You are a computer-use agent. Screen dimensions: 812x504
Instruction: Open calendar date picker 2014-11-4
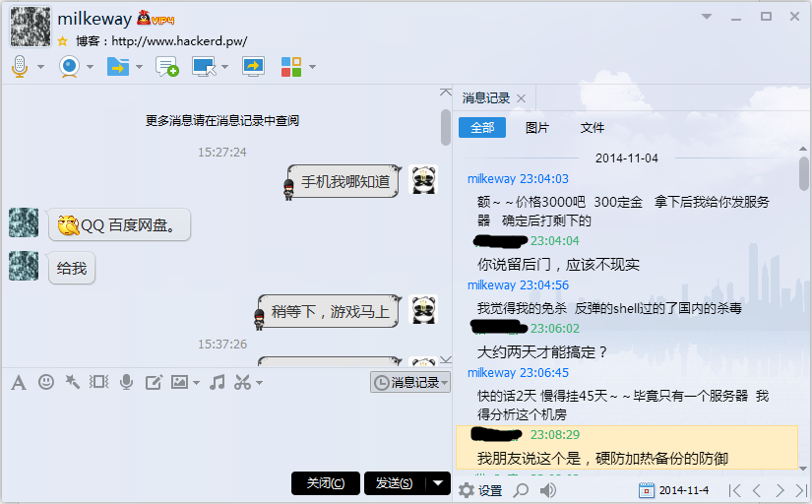tap(674, 490)
